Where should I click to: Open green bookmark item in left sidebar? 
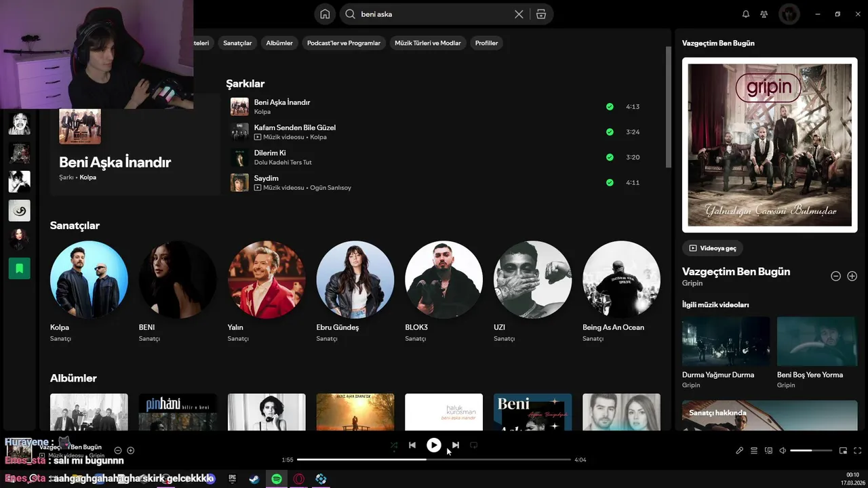pyautogui.click(x=20, y=268)
